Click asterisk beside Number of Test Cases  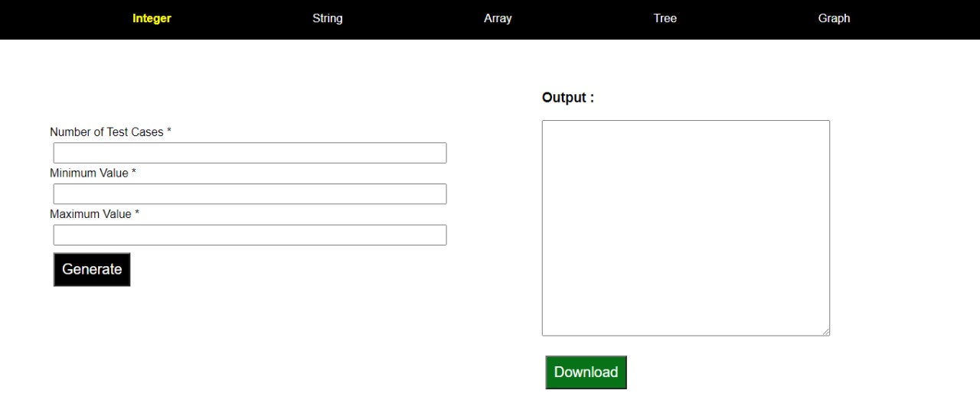[x=169, y=132]
